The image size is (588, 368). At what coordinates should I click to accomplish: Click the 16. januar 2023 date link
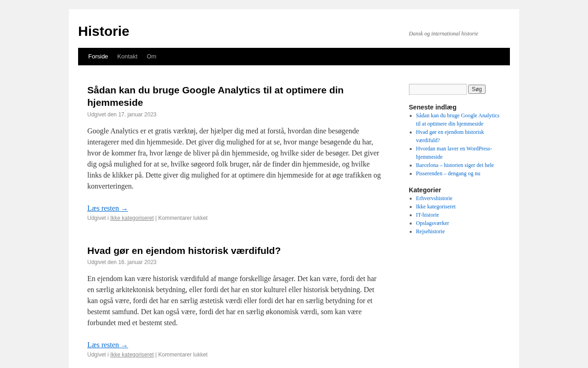pos(137,262)
